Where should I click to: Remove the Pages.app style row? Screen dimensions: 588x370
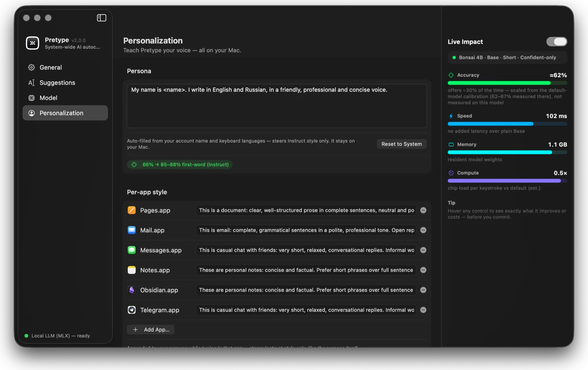[x=423, y=210]
